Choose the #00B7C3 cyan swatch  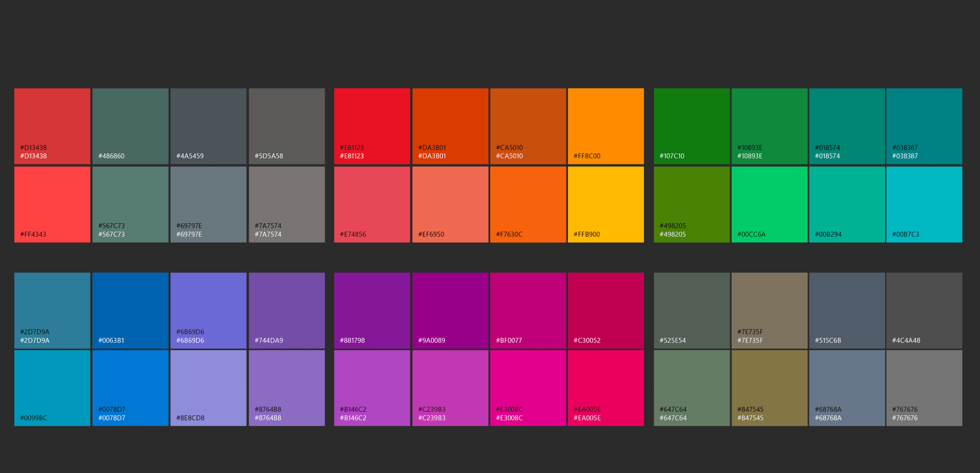click(x=924, y=204)
